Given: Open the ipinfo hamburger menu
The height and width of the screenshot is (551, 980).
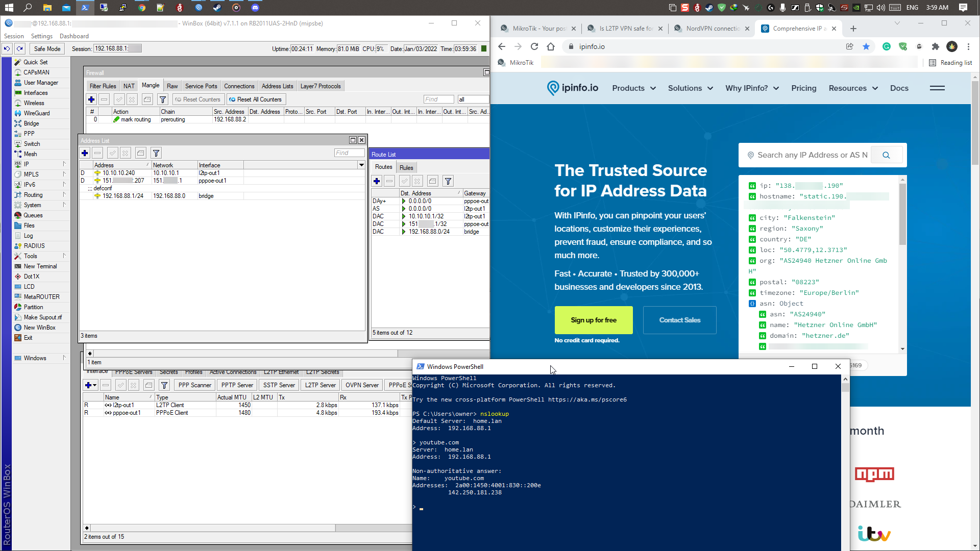Looking at the screenshot, I should point(937,88).
